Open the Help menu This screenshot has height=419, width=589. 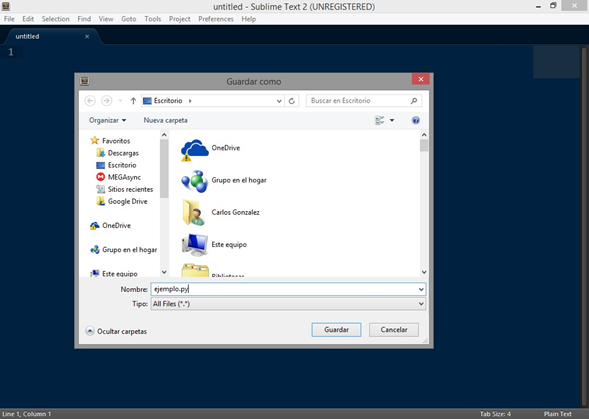(249, 19)
